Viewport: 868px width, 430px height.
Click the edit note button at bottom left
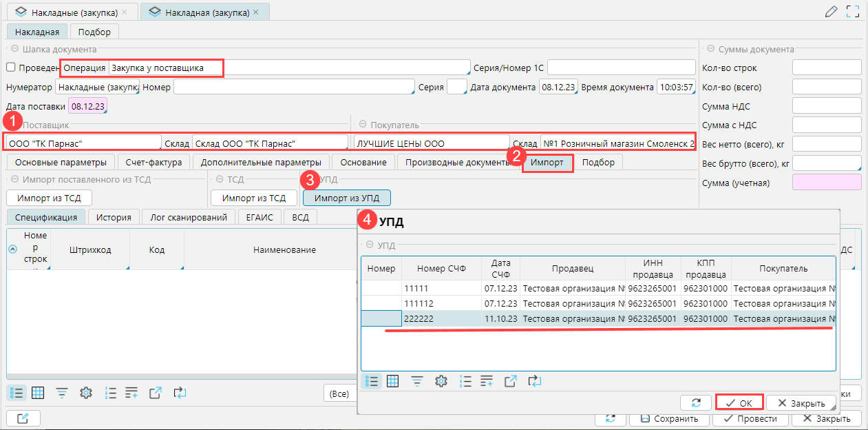[23, 418]
